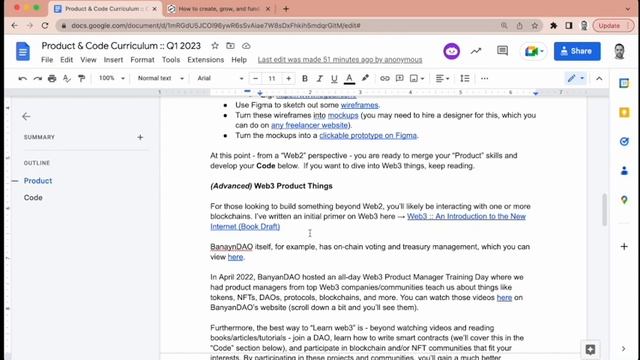
Task: Open Google Calendar side panel
Action: tap(624, 83)
